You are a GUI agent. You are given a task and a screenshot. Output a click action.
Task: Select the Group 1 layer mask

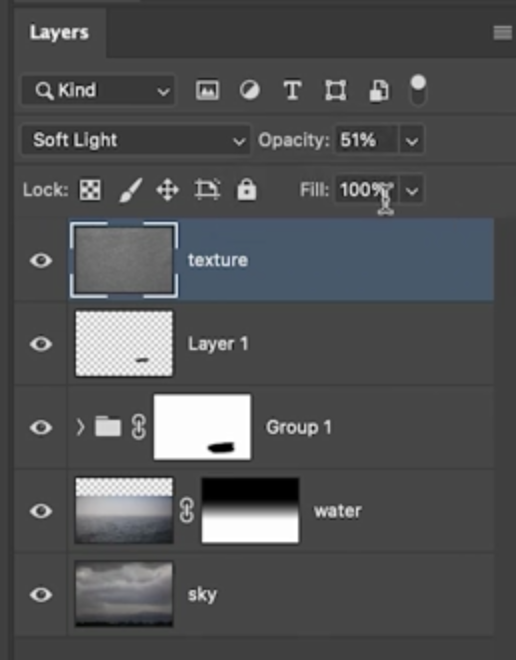[202, 427]
